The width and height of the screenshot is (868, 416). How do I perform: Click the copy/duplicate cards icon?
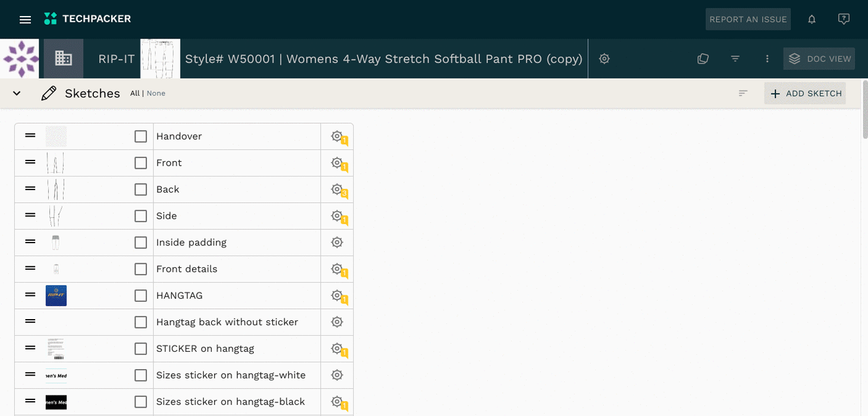tap(703, 59)
